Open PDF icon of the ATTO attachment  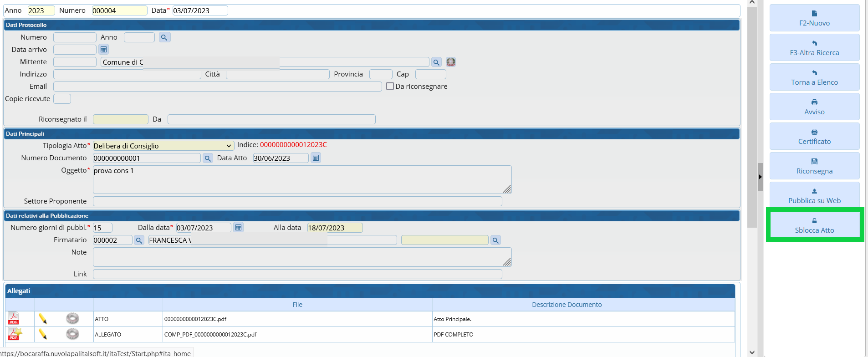click(14, 319)
